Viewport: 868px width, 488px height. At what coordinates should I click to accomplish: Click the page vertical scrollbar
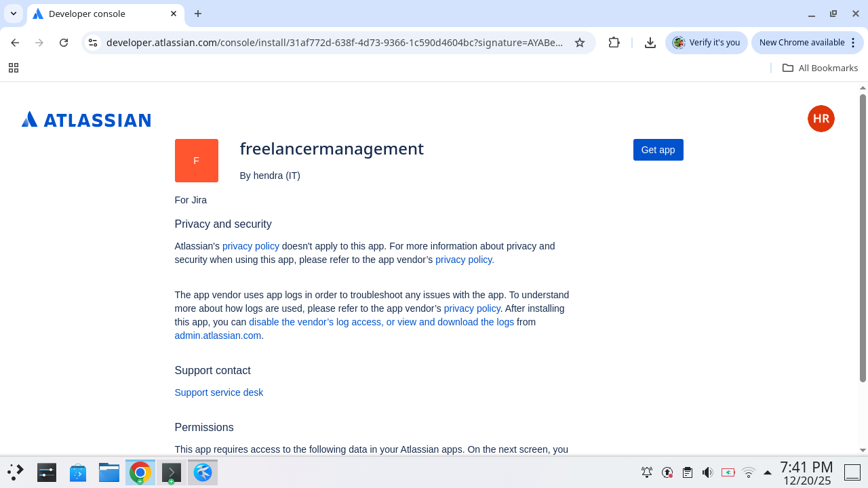(x=863, y=237)
